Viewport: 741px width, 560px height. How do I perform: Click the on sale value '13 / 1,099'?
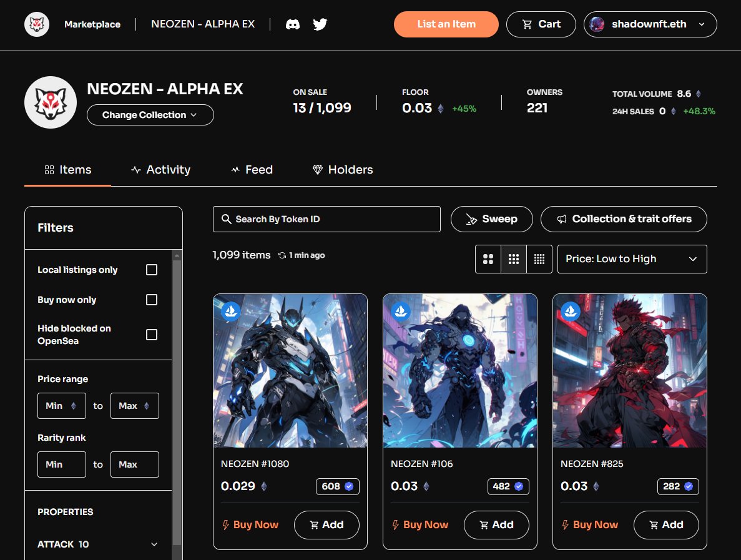[322, 108]
